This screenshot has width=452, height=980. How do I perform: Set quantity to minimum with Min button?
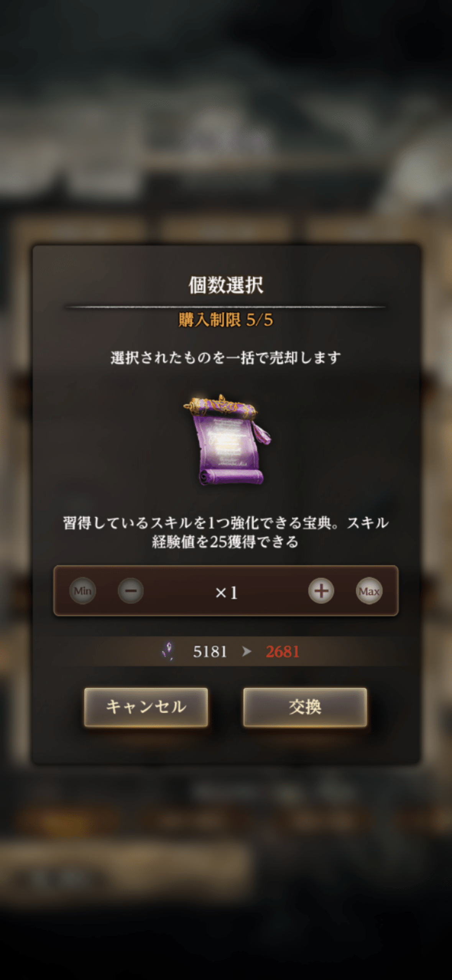click(82, 591)
